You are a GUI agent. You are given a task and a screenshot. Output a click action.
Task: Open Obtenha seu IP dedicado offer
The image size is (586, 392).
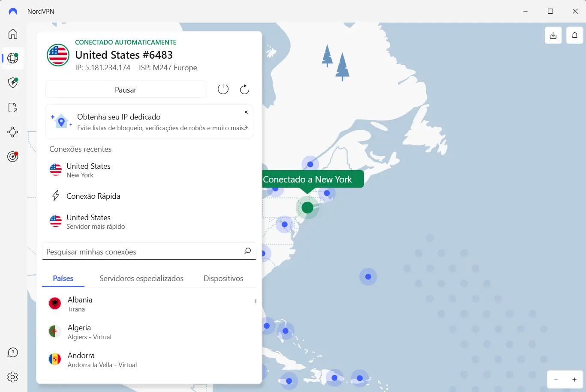[149, 122]
